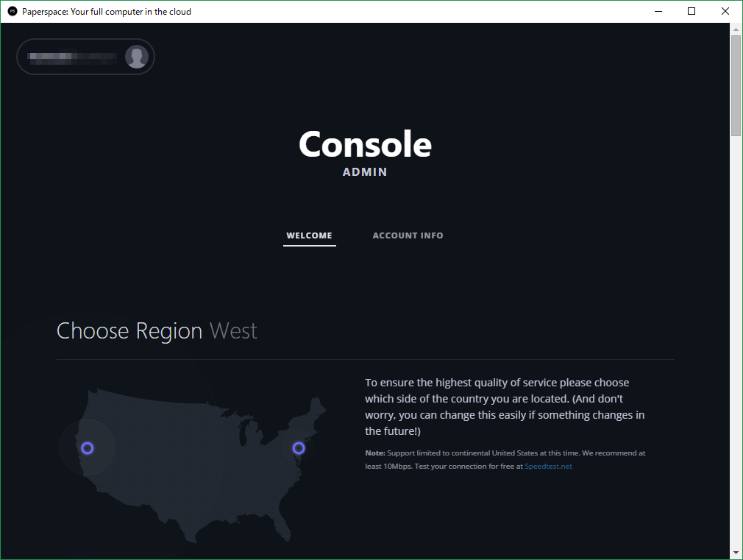This screenshot has width=743, height=560.
Task: Click the ADMIN subtitle text
Action: (x=365, y=172)
